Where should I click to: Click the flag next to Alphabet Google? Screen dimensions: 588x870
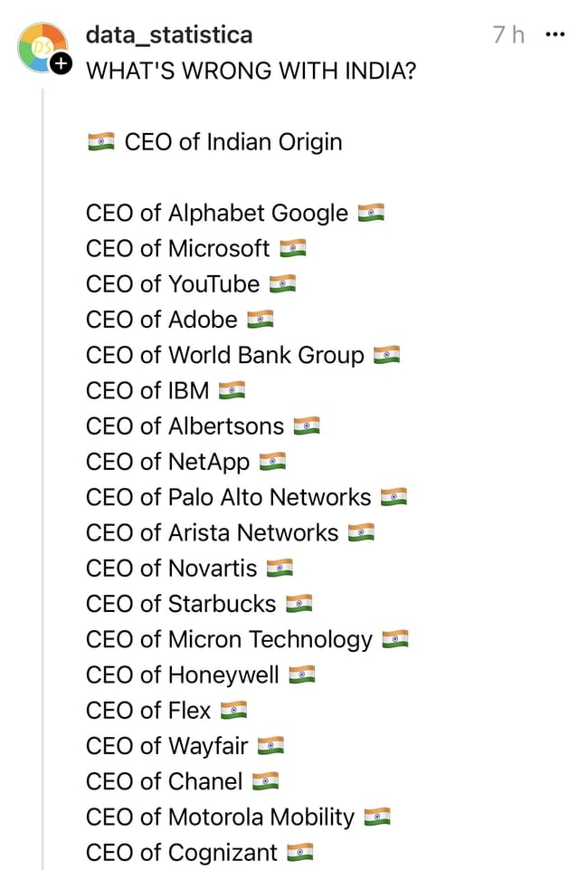[371, 214]
